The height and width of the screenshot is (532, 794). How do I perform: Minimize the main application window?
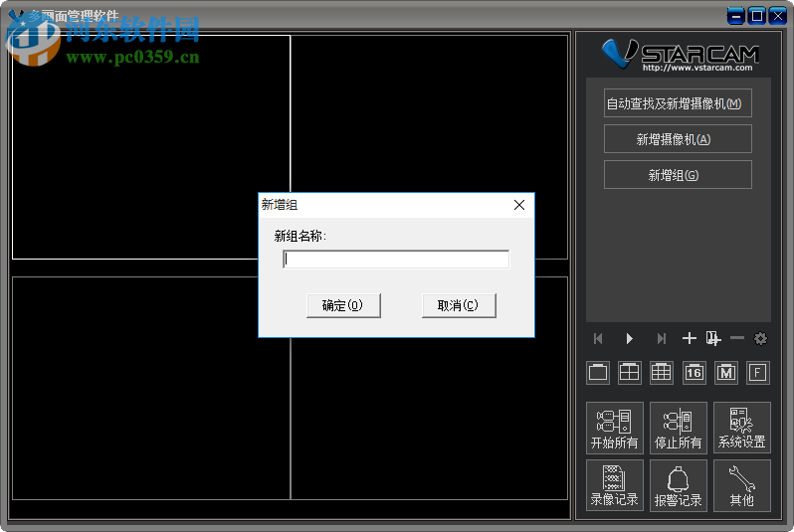[x=735, y=16]
